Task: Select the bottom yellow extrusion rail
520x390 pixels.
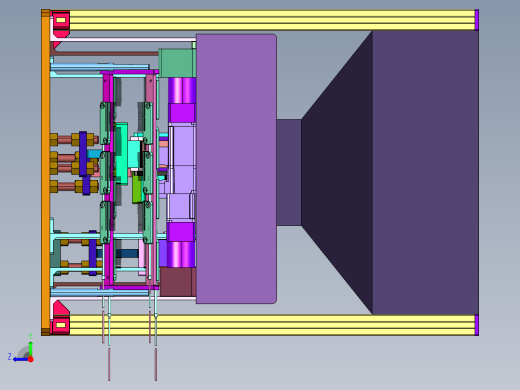Action: (x=272, y=325)
